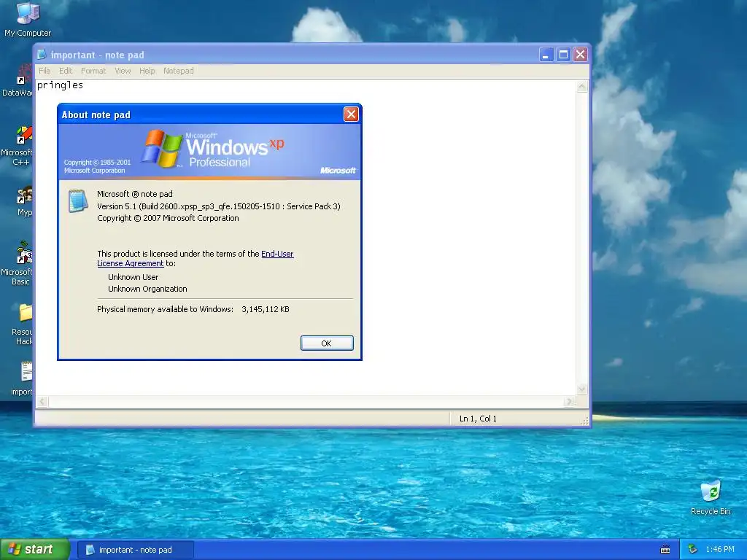This screenshot has width=747, height=560.
Task: Click the horizontal scrollbar left arrow
Action: (42, 402)
